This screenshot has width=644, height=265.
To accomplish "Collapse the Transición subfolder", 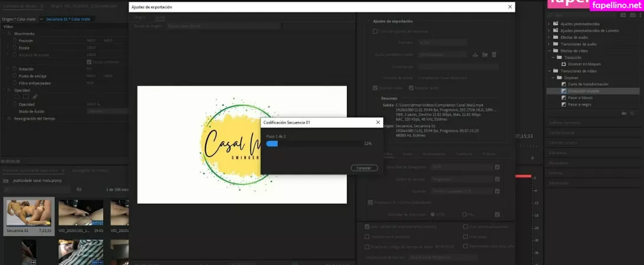I will [x=553, y=58].
